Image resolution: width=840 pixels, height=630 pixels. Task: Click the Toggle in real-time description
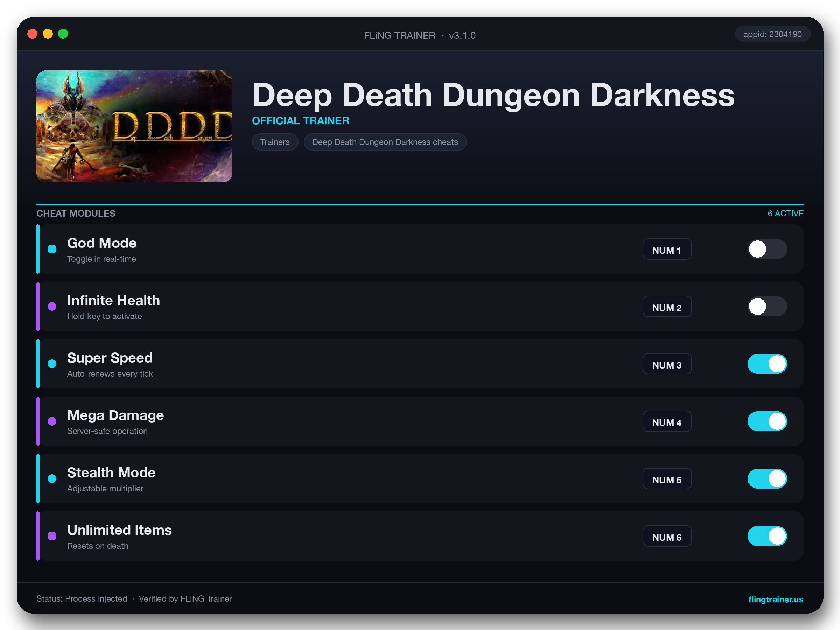pos(101,259)
